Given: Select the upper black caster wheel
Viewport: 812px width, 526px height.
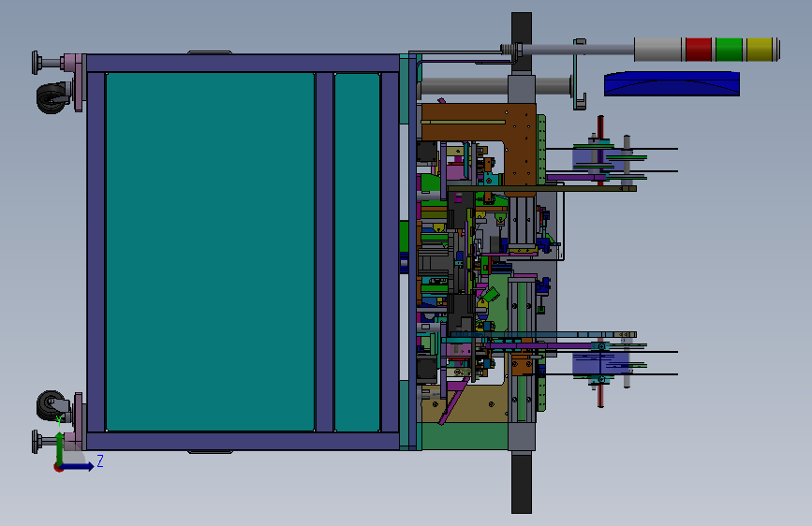Looking at the screenshot, I should coord(52,98).
